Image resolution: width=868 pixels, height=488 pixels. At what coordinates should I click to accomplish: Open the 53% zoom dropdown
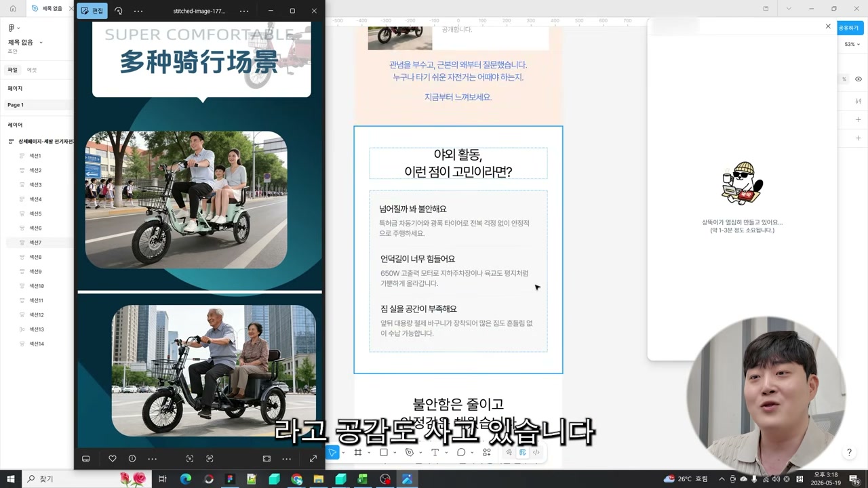(x=851, y=44)
